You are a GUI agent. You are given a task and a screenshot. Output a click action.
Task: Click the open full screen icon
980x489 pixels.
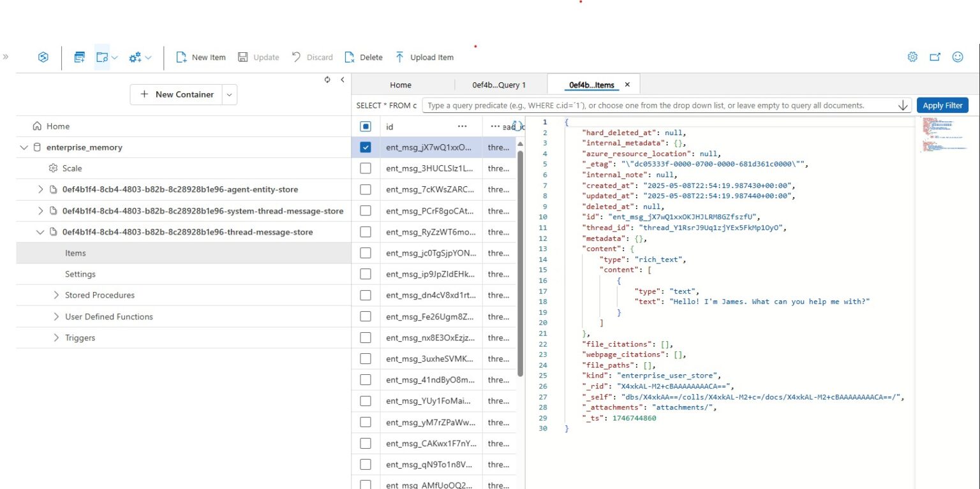coord(935,57)
